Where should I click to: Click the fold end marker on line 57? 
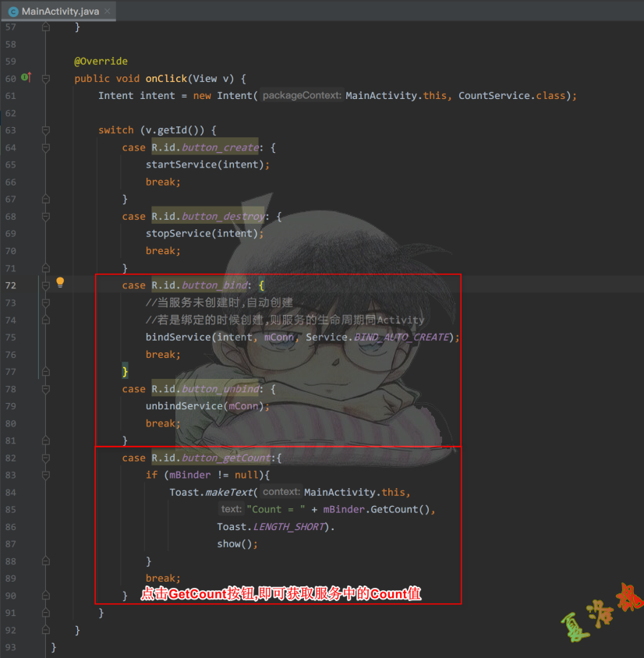(46, 27)
